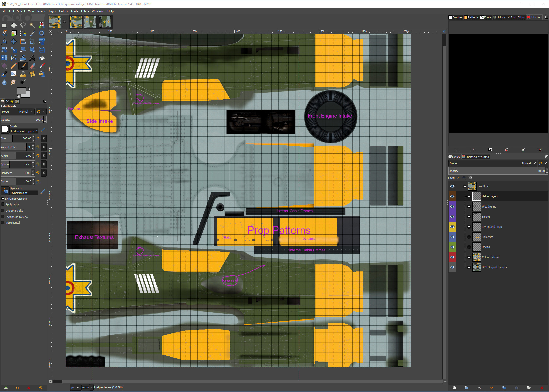The height and width of the screenshot is (392, 549).
Task: Activate the Zoom magnifier tool
Action: tap(42, 33)
